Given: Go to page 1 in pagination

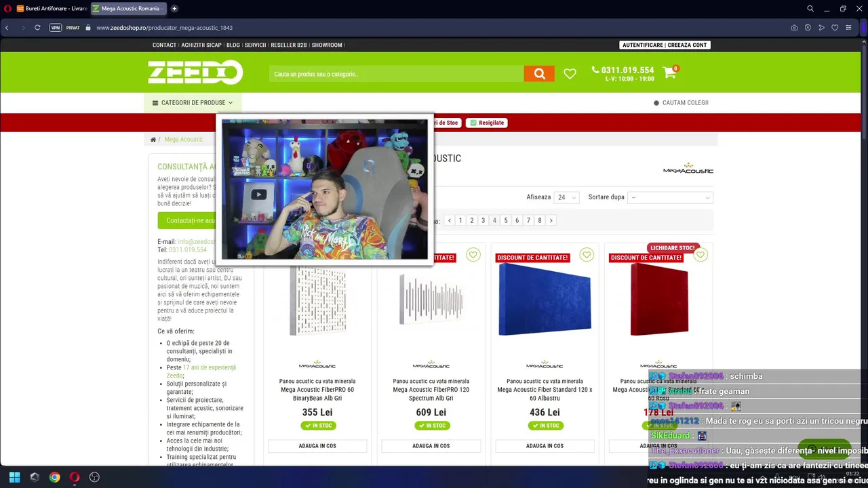Looking at the screenshot, I should 460,220.
